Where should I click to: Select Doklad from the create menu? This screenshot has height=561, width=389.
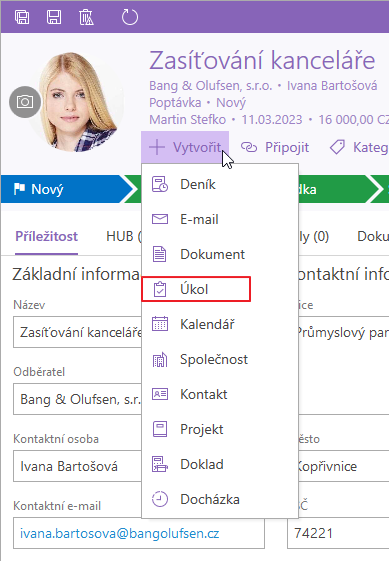click(x=220, y=464)
